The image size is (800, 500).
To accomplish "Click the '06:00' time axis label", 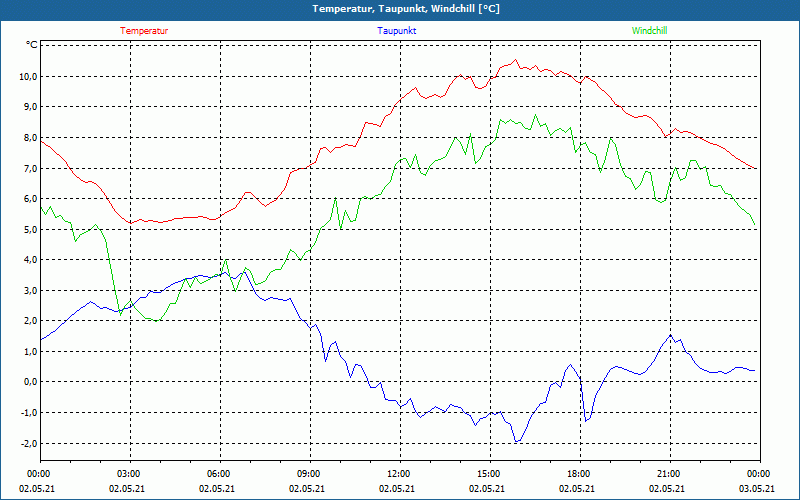I will point(217,474).
